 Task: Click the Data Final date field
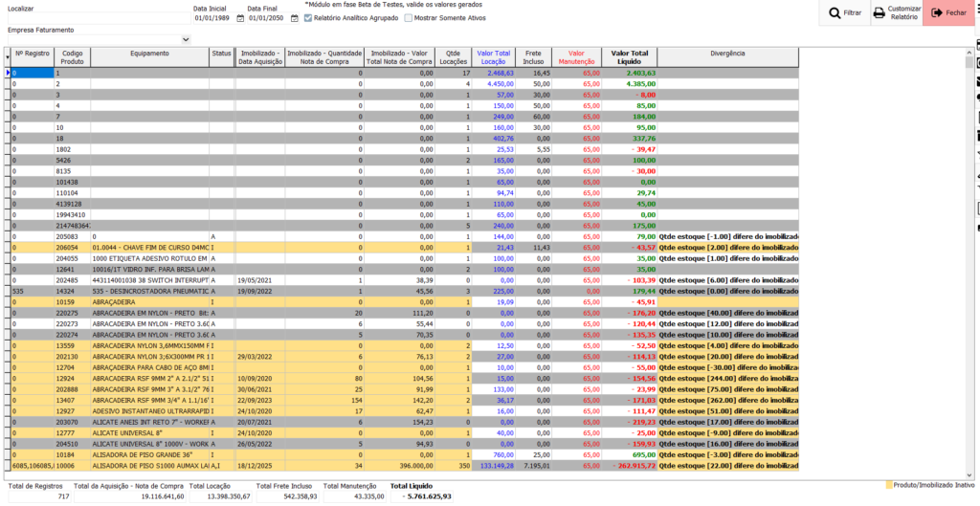266,18
